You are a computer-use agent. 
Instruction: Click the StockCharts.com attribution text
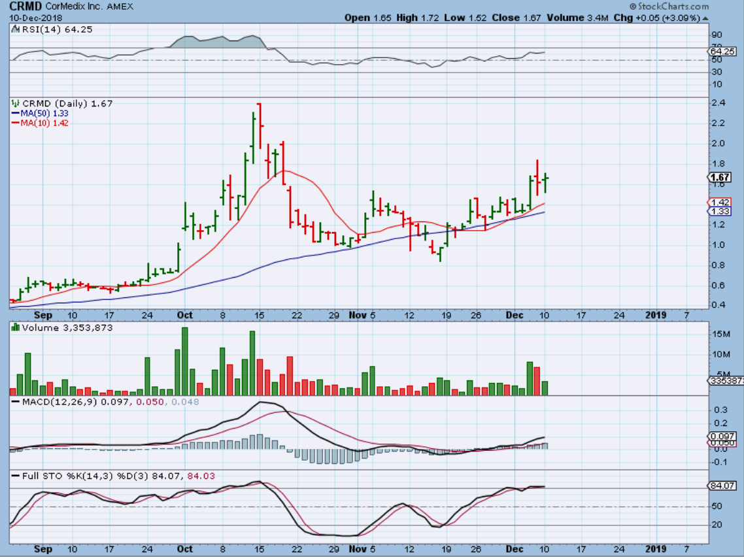click(669, 6)
